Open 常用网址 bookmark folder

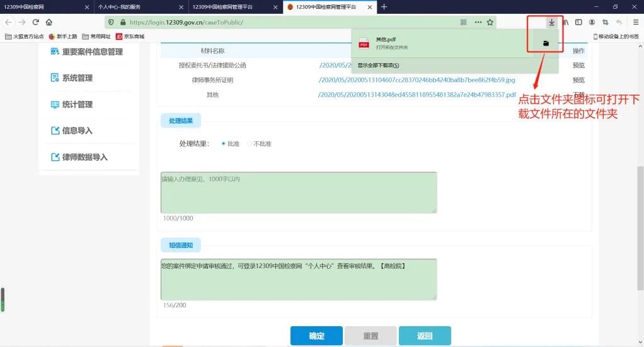[96, 37]
